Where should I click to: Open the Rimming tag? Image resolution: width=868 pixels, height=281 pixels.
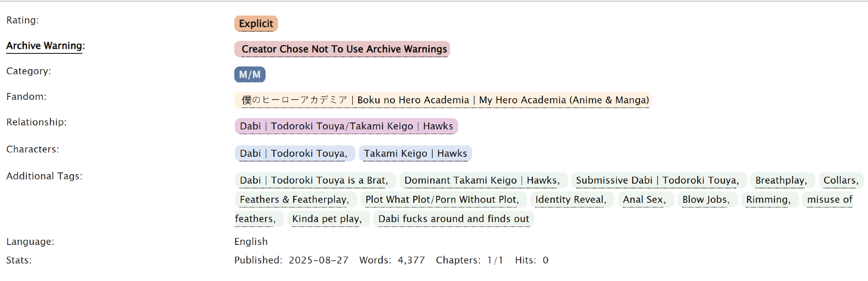(x=768, y=200)
